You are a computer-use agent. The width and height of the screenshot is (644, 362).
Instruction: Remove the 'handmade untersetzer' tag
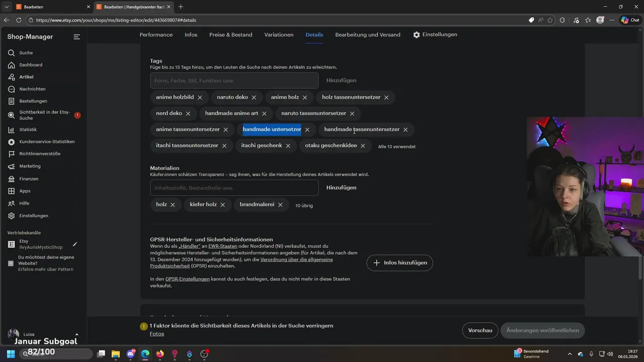pyautogui.click(x=307, y=130)
